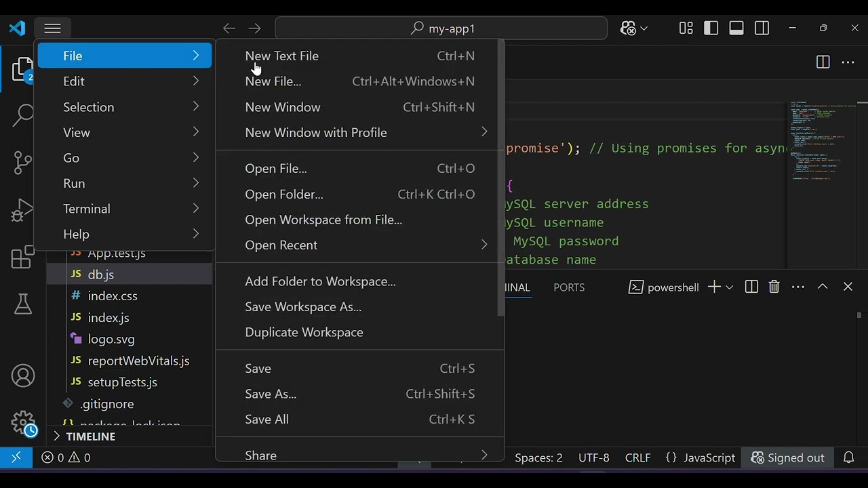Split the editor to the right
The width and height of the screenshot is (868, 488).
pos(823,62)
